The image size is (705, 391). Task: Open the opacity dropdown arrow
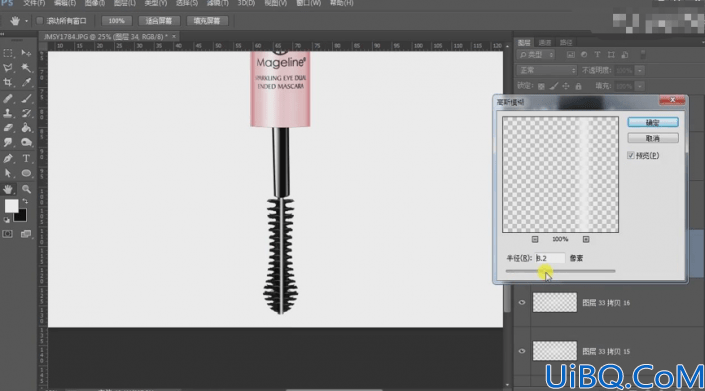[x=640, y=71]
